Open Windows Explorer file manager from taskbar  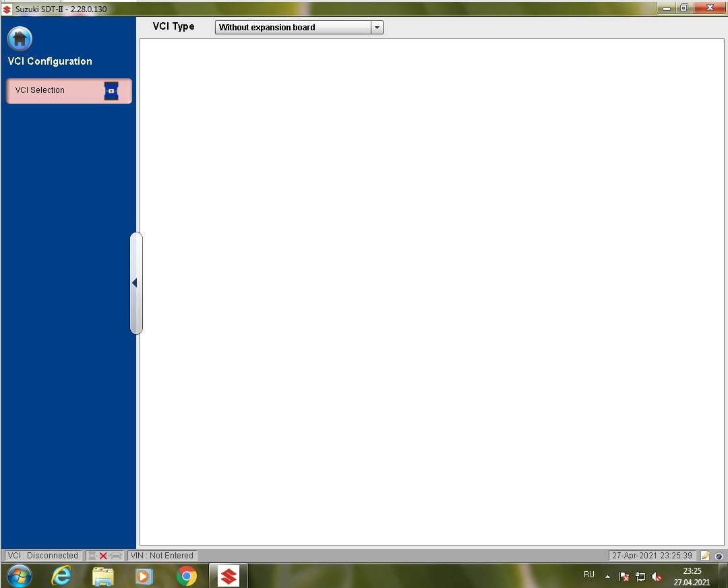tap(102, 576)
